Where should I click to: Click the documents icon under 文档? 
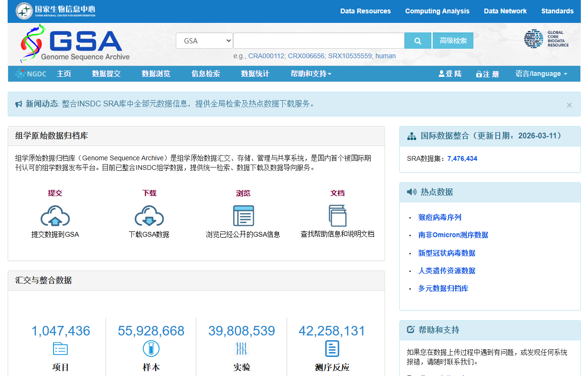(x=337, y=216)
